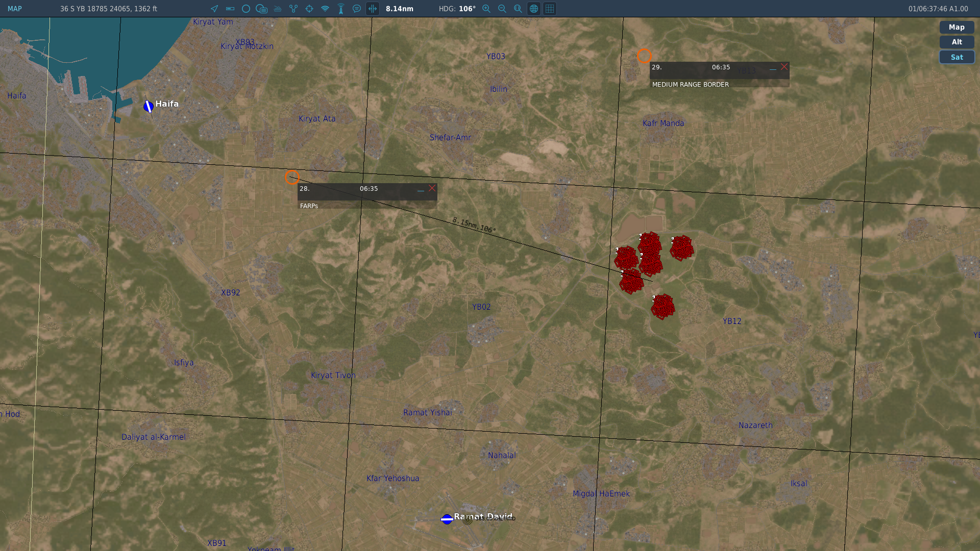Click the route nodes icon
This screenshot has width=980, height=551.
[293, 9]
